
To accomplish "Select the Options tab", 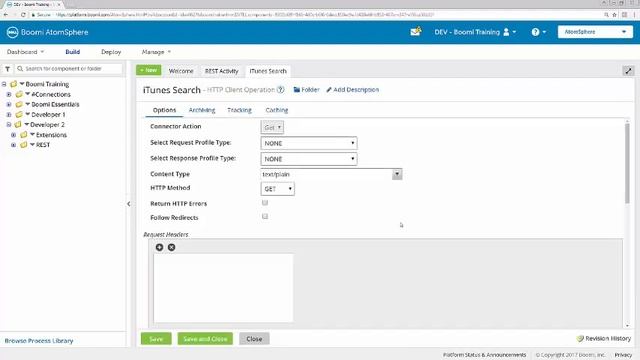I will (x=164, y=110).
